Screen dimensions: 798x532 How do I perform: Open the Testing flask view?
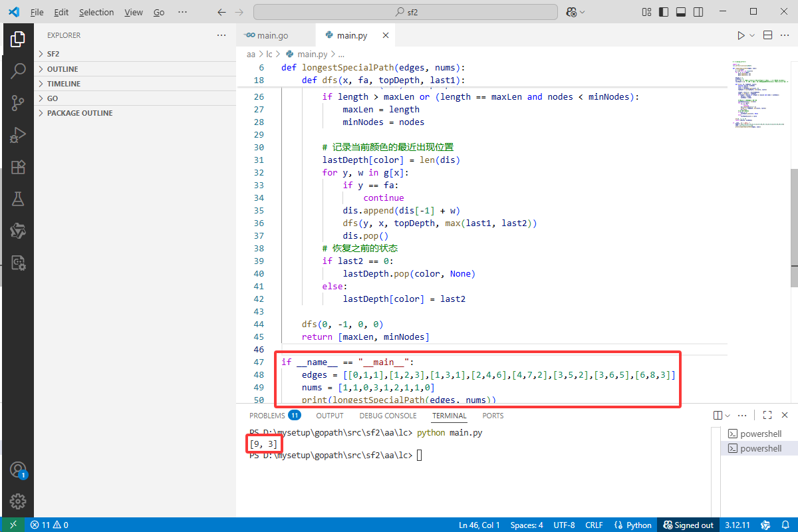18,198
